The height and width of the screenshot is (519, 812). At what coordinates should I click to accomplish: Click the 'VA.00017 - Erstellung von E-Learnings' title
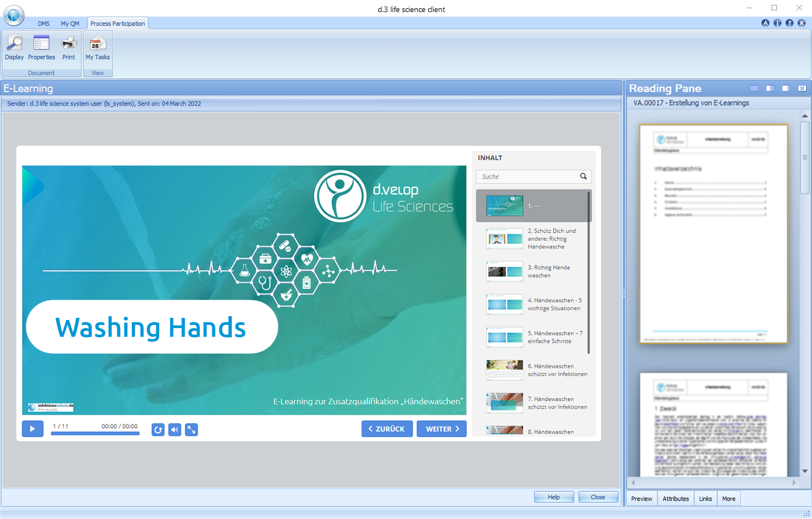[691, 103]
